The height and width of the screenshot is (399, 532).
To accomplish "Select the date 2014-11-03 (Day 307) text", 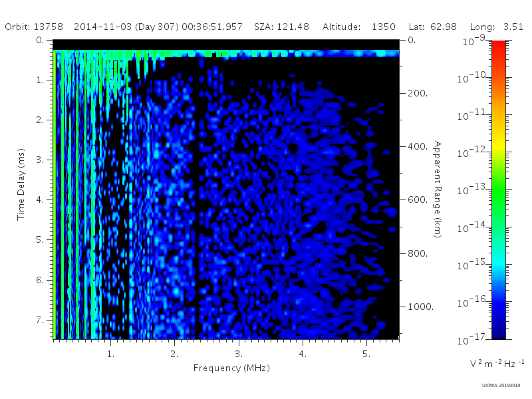I will click(x=126, y=27).
